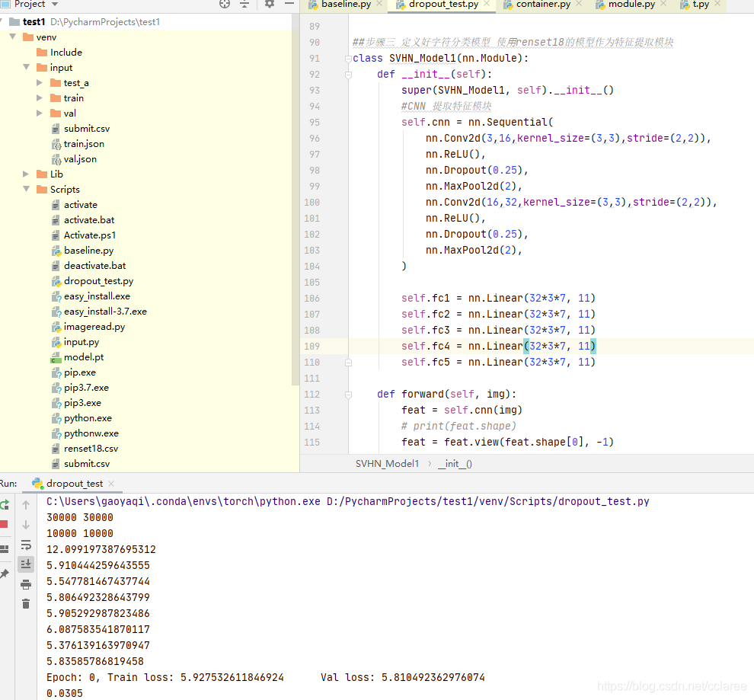Fold the forward method at line 112
The image size is (754, 700).
click(348, 395)
